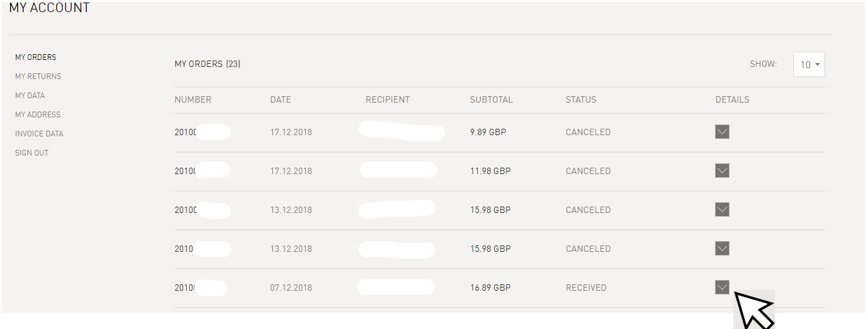Image resolution: width=868 pixels, height=329 pixels.
Task: Navigate to My Address
Action: tap(38, 115)
